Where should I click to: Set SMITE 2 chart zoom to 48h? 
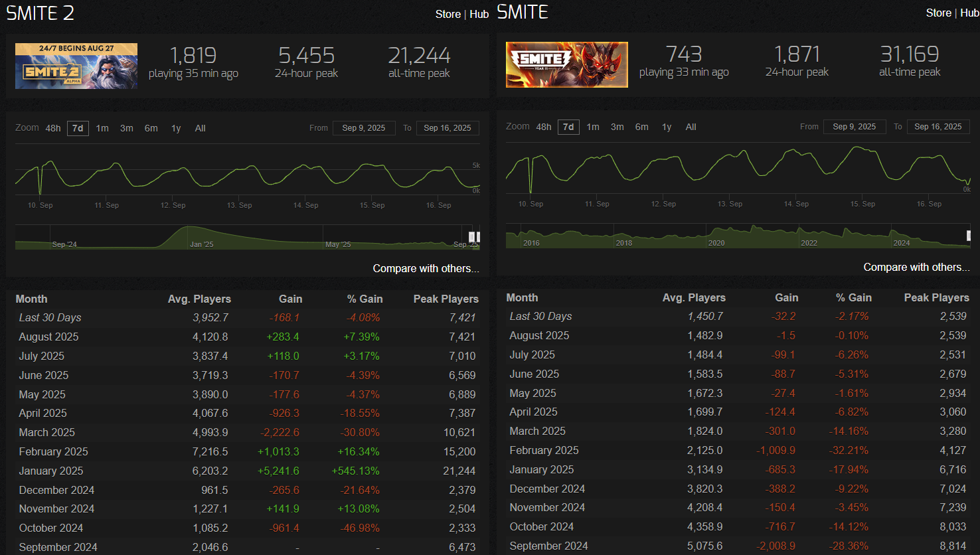pos(53,128)
